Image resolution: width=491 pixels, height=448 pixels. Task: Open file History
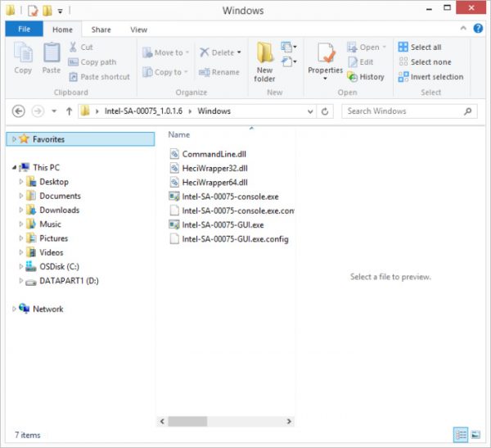click(x=366, y=77)
